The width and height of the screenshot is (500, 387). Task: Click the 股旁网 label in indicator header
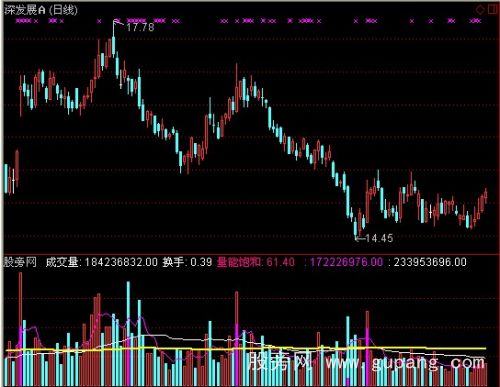(20, 262)
